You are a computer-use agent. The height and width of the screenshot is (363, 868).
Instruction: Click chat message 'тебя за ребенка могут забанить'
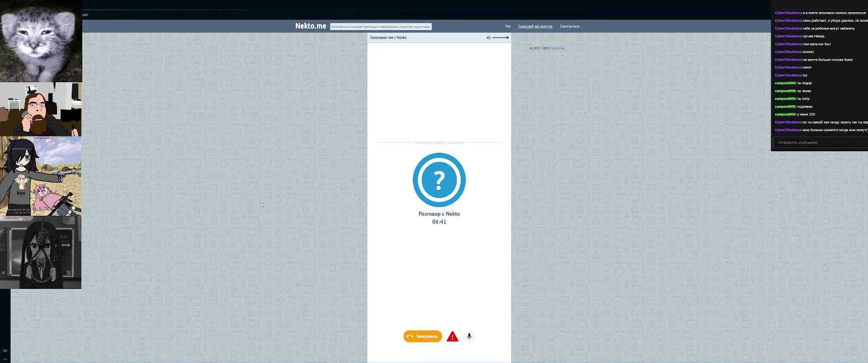[829, 28]
